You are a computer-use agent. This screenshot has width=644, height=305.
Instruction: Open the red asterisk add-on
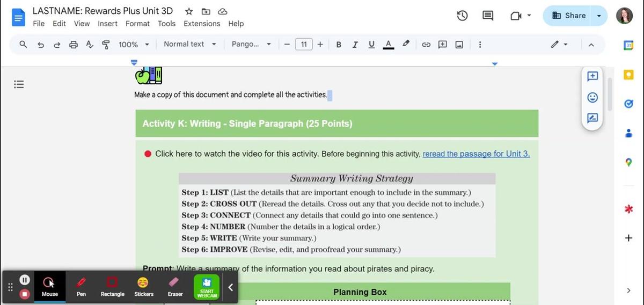point(628,209)
